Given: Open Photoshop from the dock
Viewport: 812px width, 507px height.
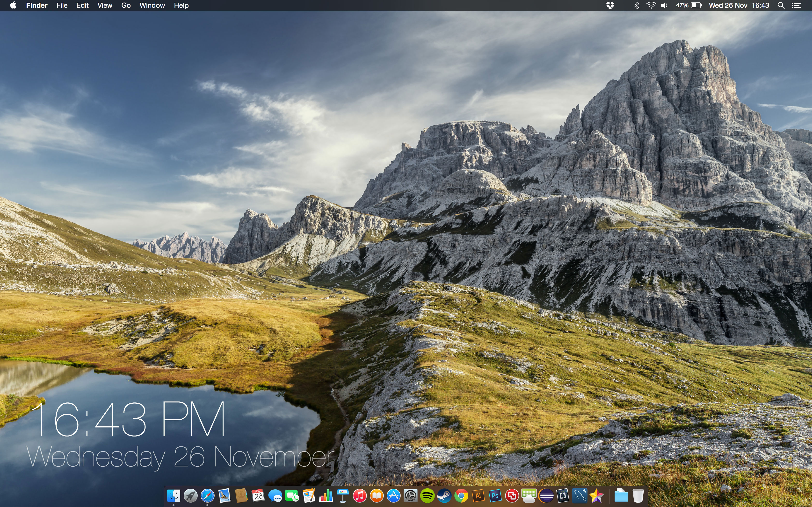Looking at the screenshot, I should (x=495, y=496).
